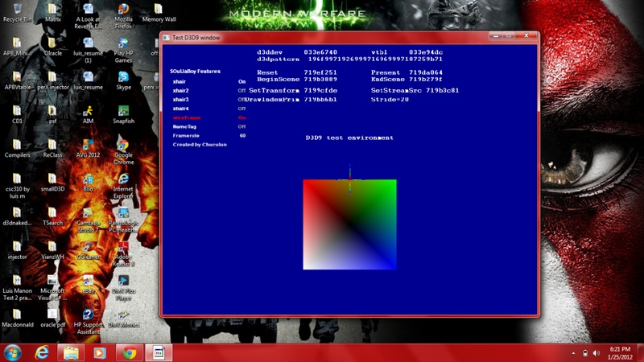Launch Google Chrome desktop shortcut
644x362 pixels.
pos(123,152)
